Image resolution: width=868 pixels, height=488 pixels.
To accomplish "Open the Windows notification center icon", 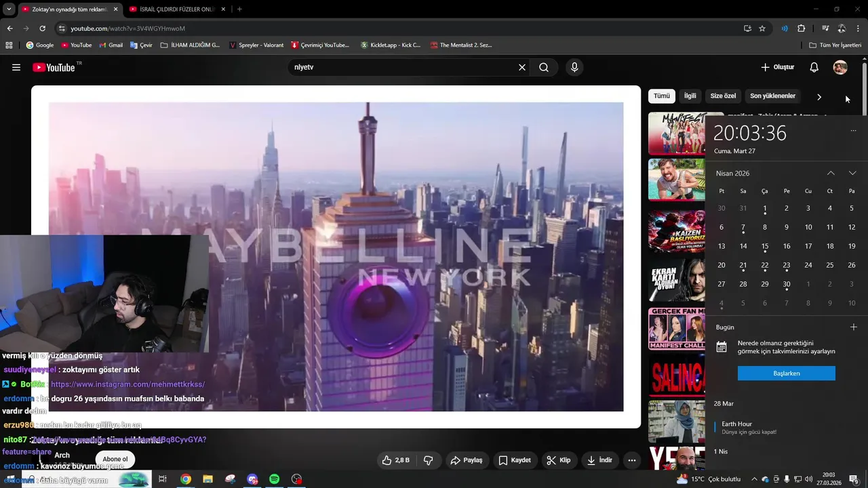I will pos(854,479).
